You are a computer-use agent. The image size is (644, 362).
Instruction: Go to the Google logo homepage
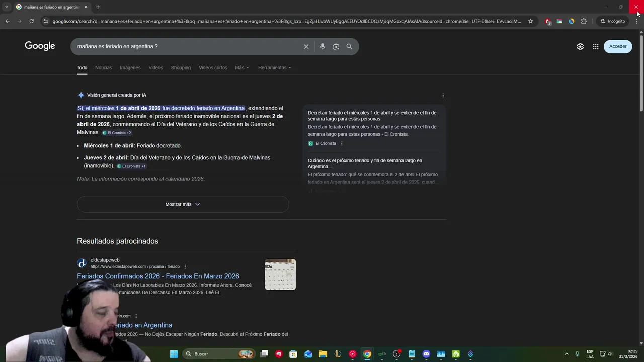40,46
